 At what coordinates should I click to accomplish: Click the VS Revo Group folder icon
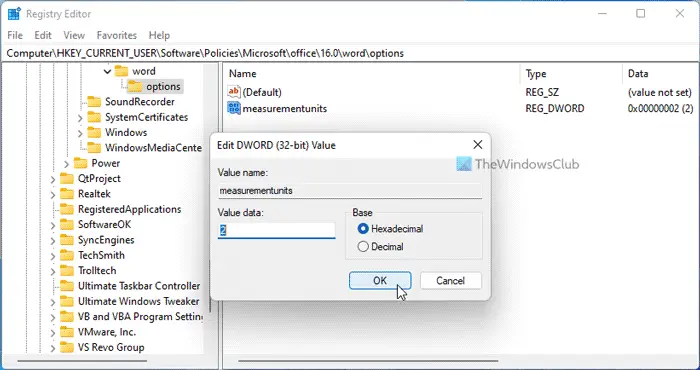[x=67, y=347]
